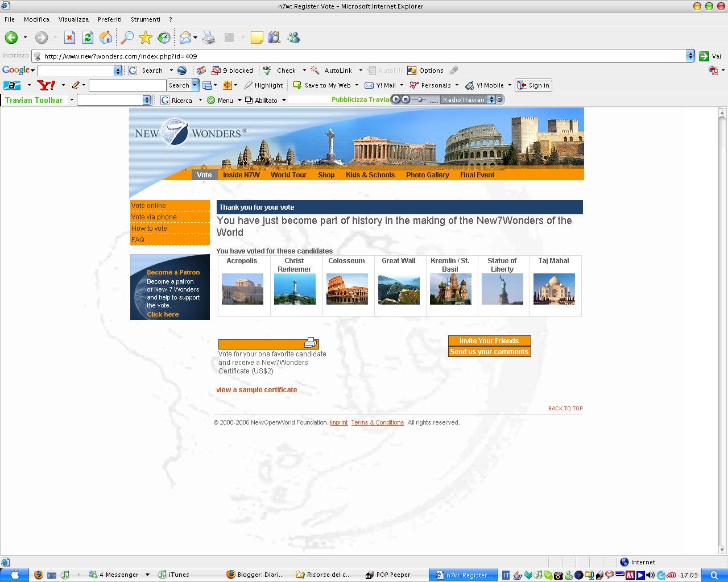Launch the Messenger buddies icon
The image size is (728, 582).
click(x=293, y=38)
